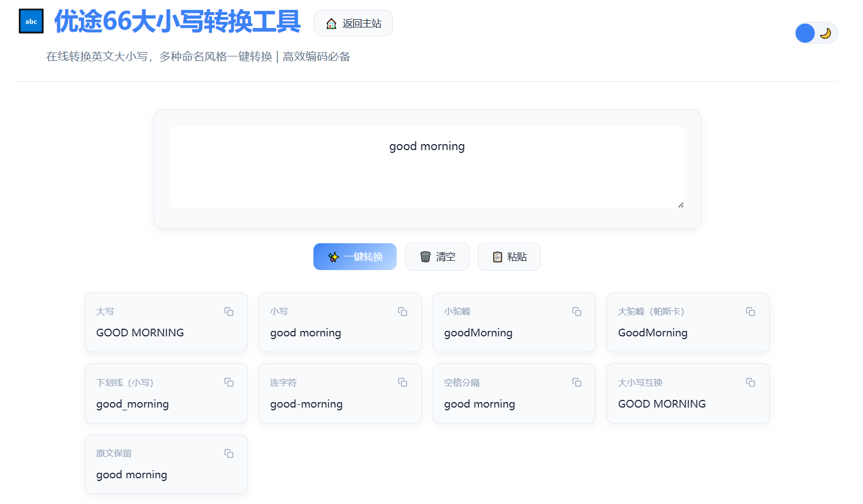Copy the 连字符 good-morning result
This screenshot has height=504, width=863.
[403, 382]
